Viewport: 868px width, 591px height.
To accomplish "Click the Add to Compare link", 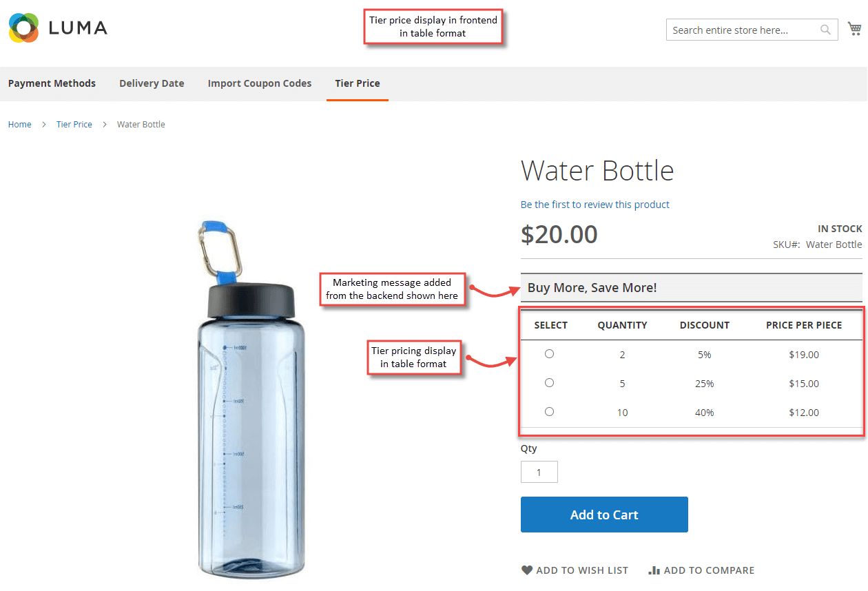I will pyautogui.click(x=710, y=570).
